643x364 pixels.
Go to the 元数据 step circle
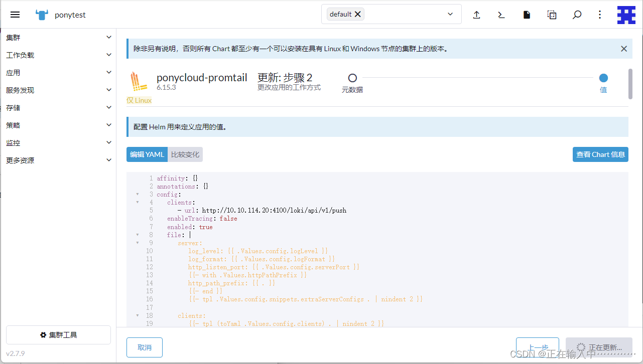pos(352,78)
